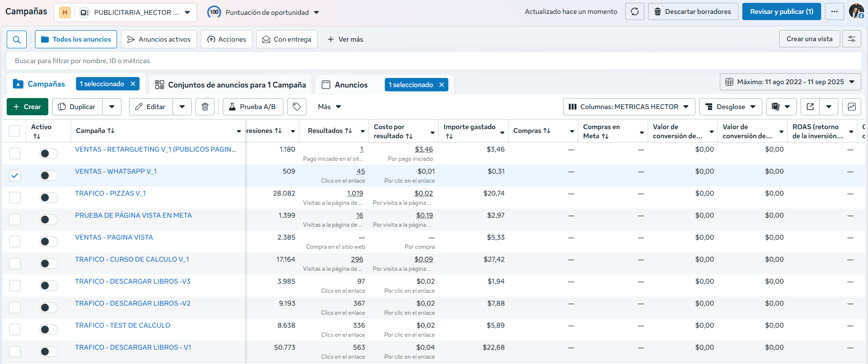The width and height of the screenshot is (868, 364).
Task: Expand the Columnas: METRICAS HECTOR dropdown
Action: coord(628,107)
